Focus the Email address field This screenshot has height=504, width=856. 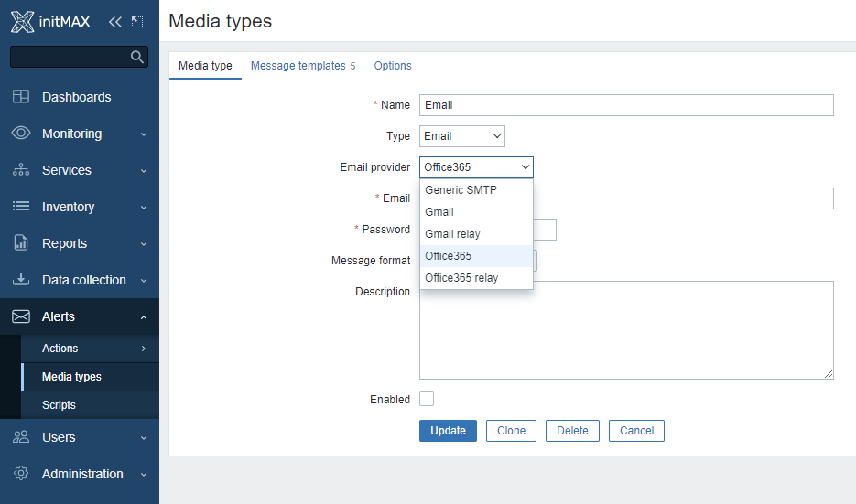click(683, 198)
